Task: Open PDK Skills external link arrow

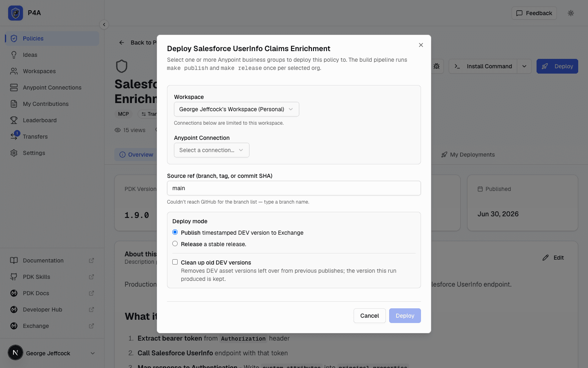Action: [x=91, y=277]
